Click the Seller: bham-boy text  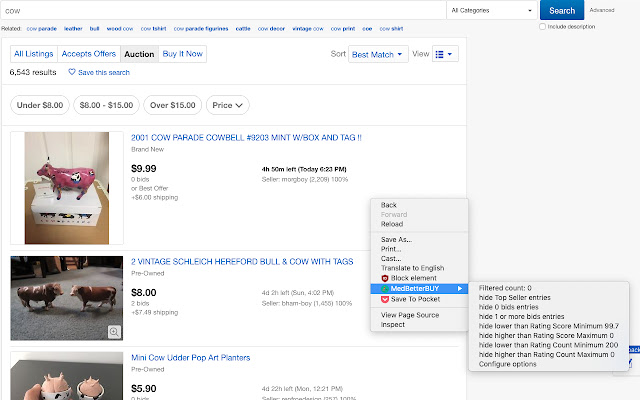pyautogui.click(x=307, y=303)
